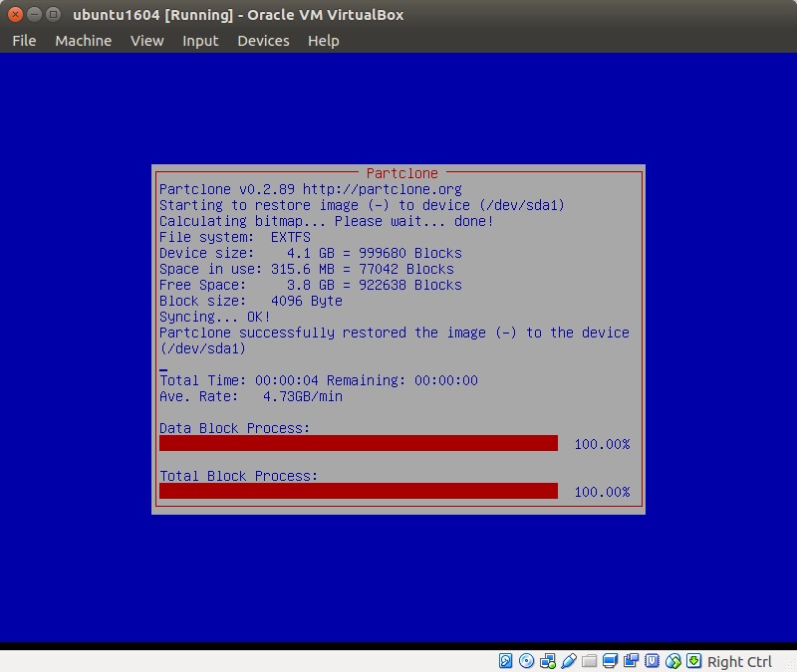Click the hard disk activity indicator icon
797x672 pixels.
pyautogui.click(x=505, y=661)
